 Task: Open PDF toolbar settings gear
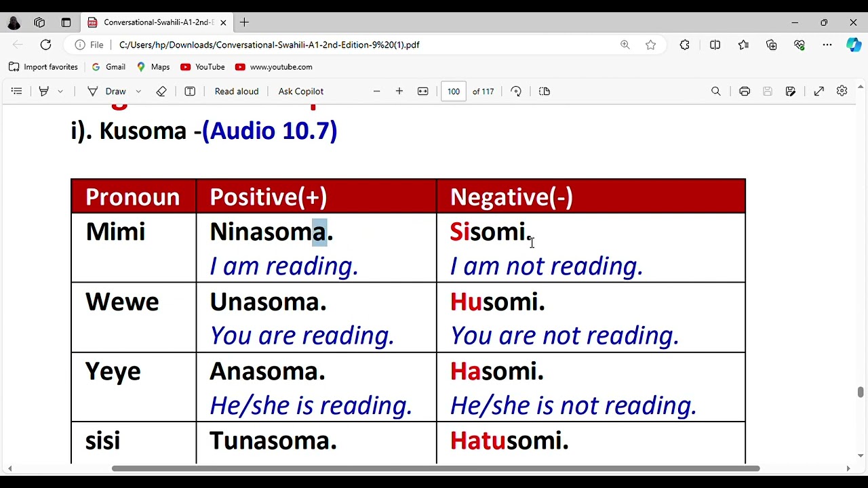tap(842, 91)
